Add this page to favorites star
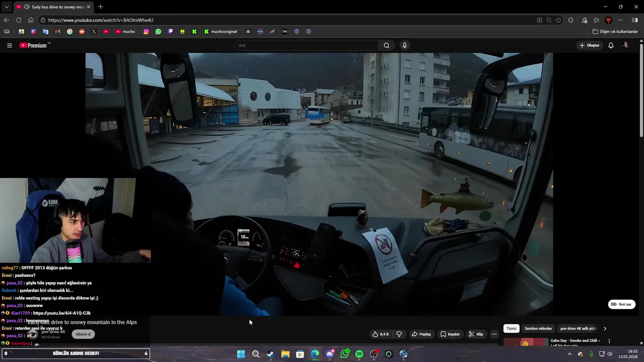Screen dimensions: 644x362 558,20
